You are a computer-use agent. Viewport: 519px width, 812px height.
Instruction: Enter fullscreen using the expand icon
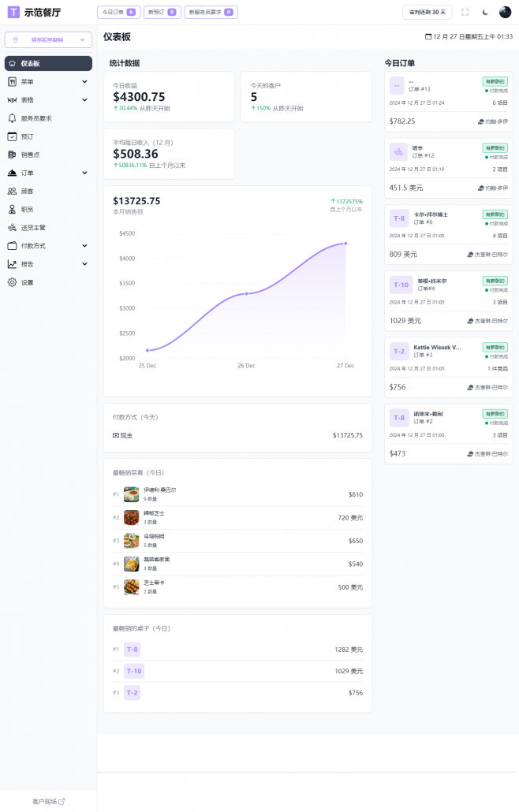point(465,12)
